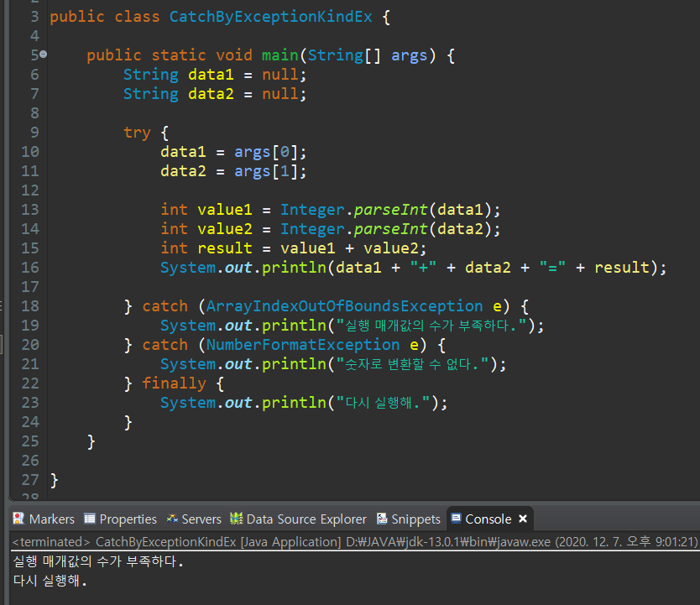
Task: Collapse the main method fold marker at line 5
Action: (x=44, y=55)
